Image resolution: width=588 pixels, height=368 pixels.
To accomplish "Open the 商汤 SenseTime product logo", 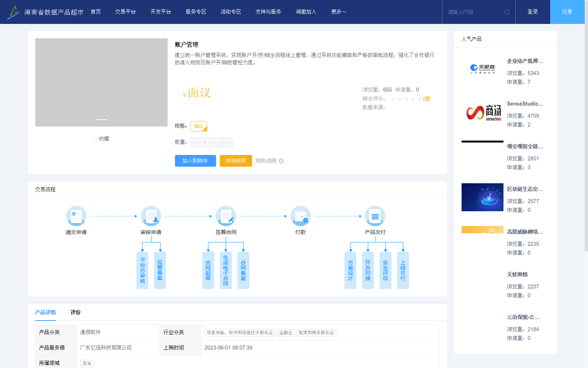I will coord(483,112).
